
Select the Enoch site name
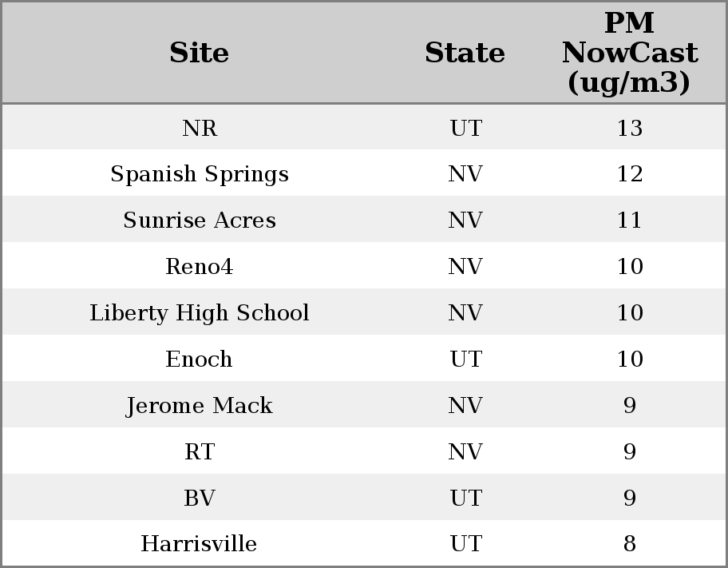pyautogui.click(x=199, y=359)
